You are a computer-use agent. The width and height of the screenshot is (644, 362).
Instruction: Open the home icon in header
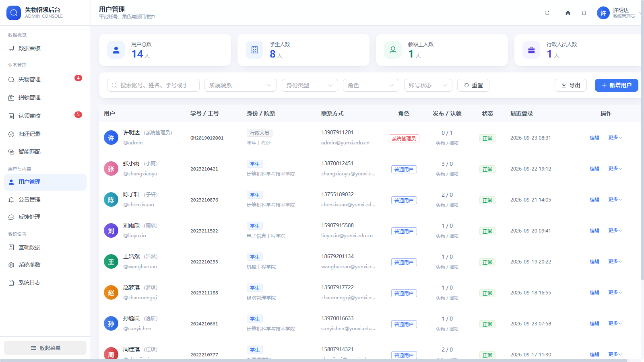568,13
